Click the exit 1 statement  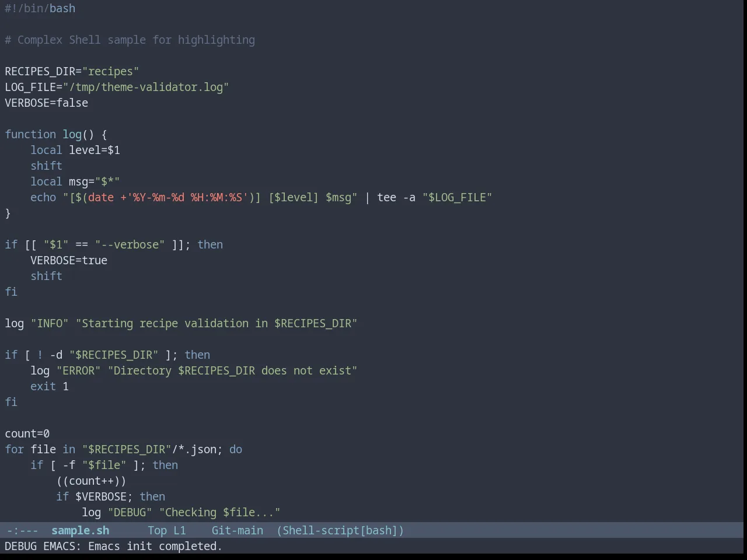coord(50,386)
